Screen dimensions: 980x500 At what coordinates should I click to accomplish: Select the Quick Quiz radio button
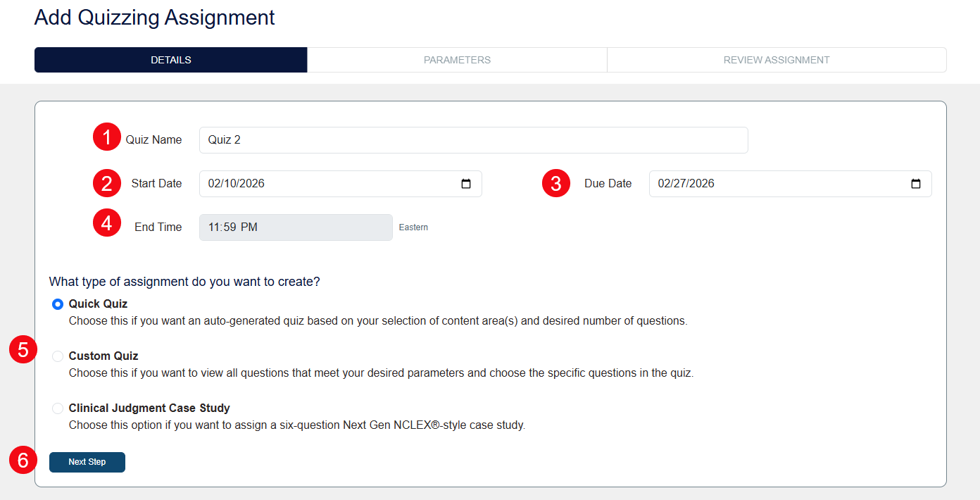[57, 304]
